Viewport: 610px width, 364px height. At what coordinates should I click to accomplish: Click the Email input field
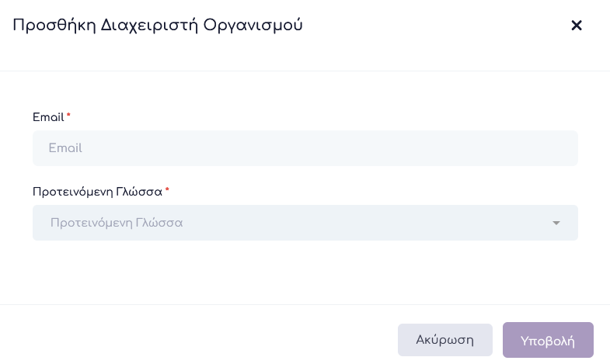click(x=305, y=148)
